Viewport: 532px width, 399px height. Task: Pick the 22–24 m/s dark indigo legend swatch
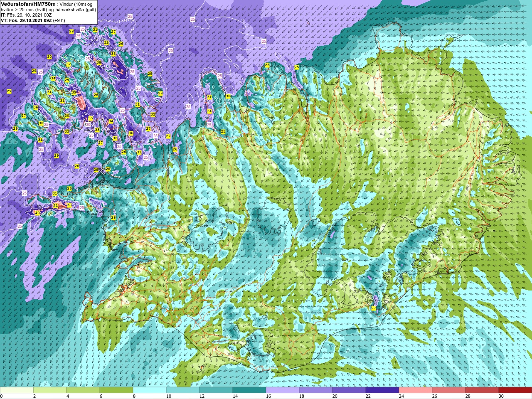(382, 390)
